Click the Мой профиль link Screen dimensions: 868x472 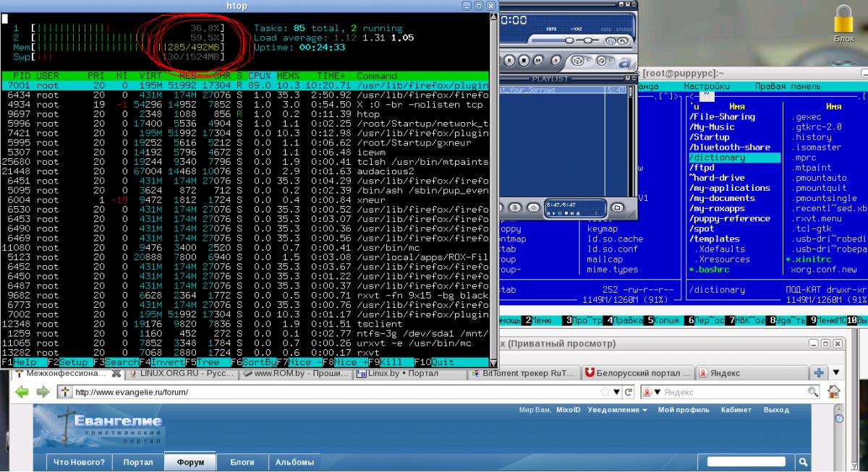click(x=684, y=410)
